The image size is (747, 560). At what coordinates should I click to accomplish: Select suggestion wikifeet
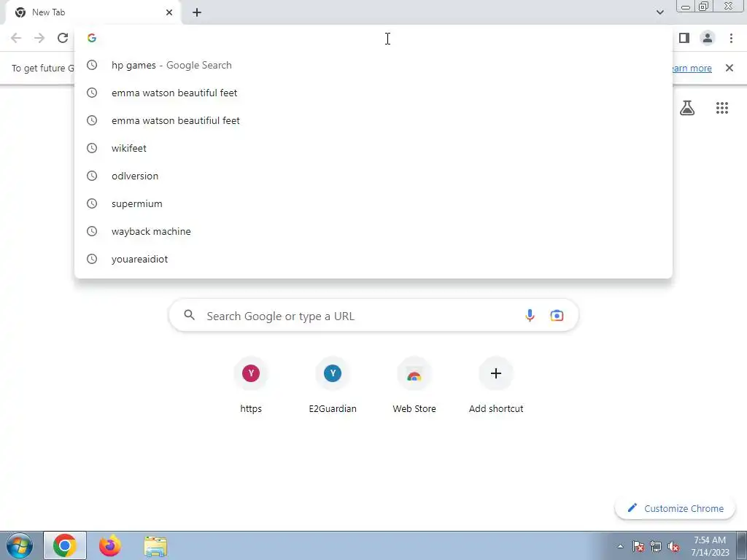[x=373, y=148]
